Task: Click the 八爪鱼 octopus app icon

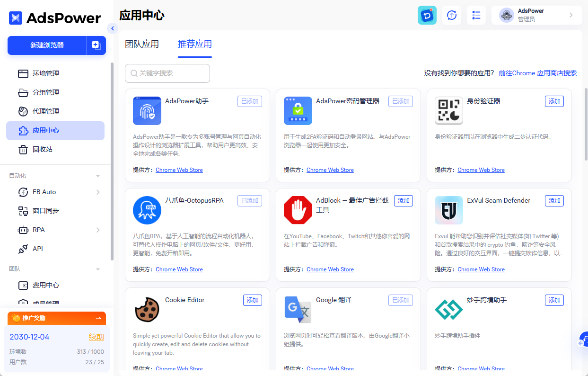Action: pyautogui.click(x=147, y=210)
